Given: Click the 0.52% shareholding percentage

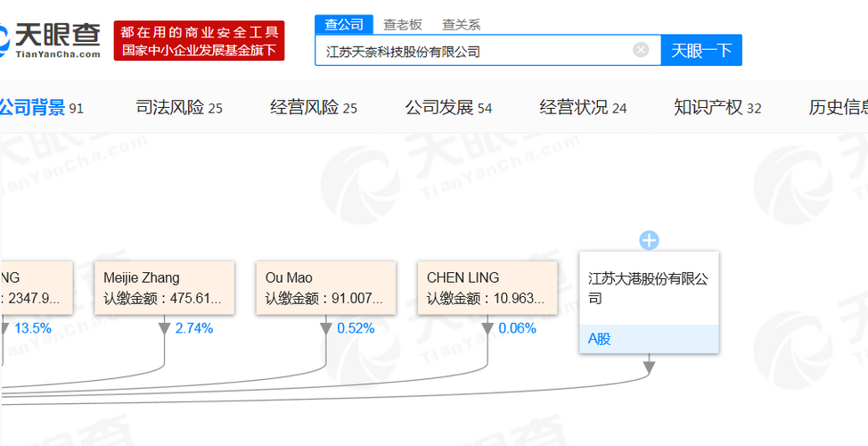Looking at the screenshot, I should pos(356,328).
